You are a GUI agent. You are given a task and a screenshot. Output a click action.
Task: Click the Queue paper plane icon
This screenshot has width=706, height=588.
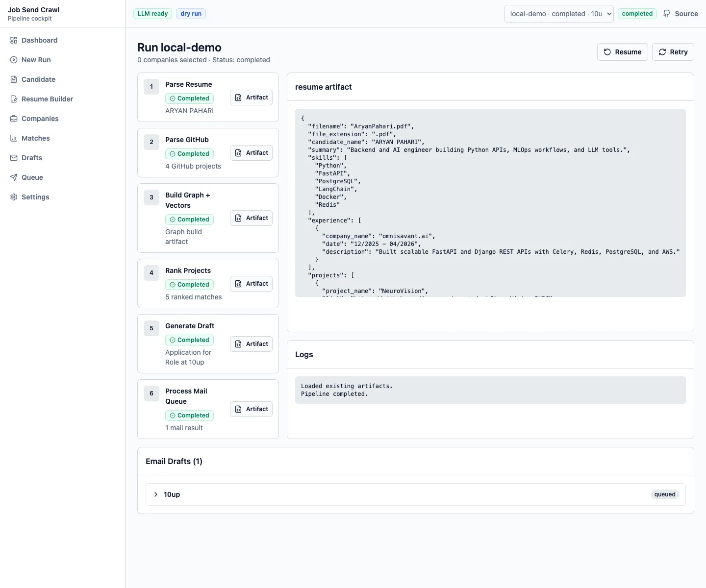pos(14,177)
